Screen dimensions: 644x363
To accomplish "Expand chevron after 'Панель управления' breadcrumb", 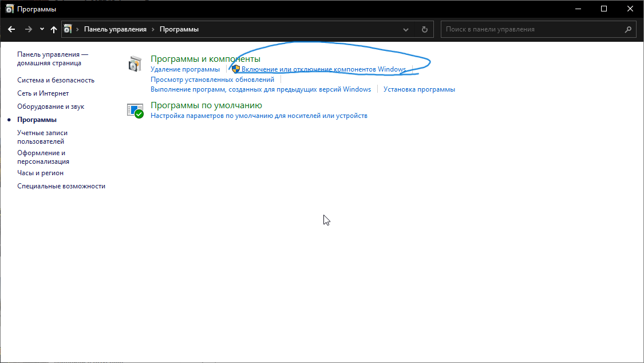I will click(x=153, y=30).
